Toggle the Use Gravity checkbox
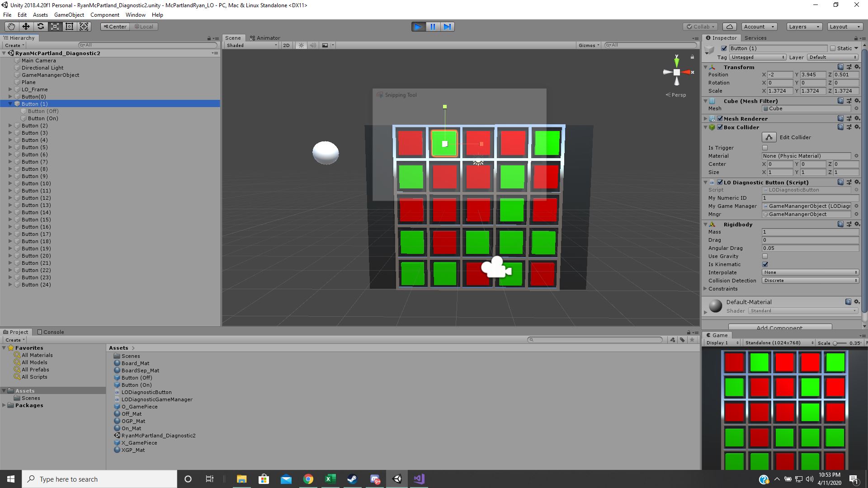 (765, 256)
